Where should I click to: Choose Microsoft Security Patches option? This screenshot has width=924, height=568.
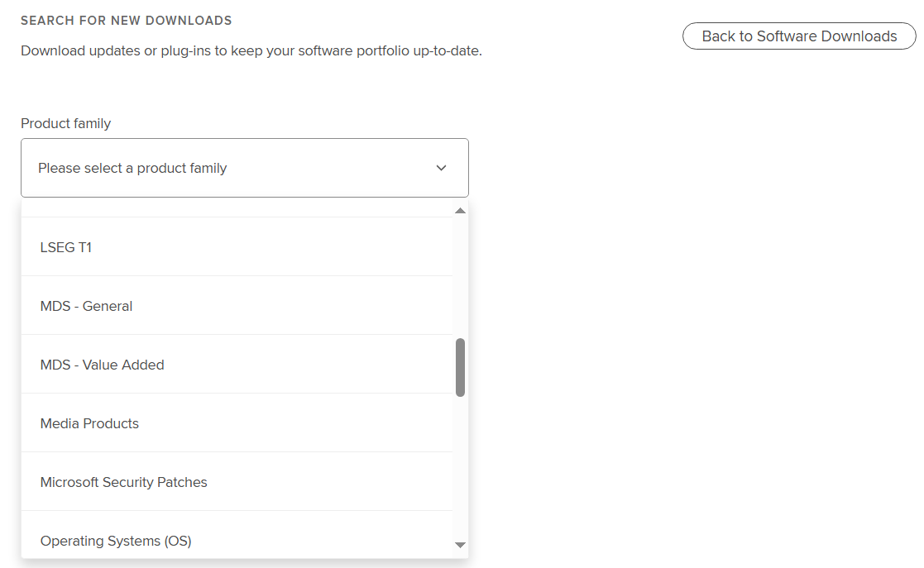point(124,482)
